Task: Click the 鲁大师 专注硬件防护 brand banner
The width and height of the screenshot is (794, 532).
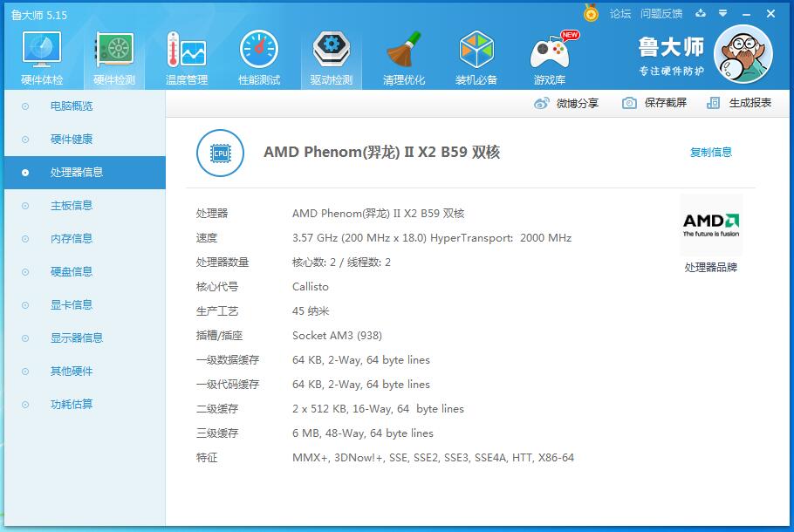Action: [x=671, y=56]
